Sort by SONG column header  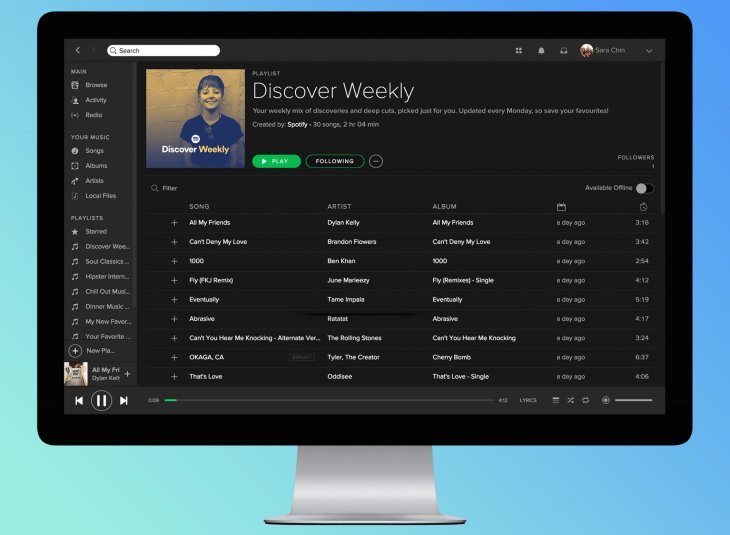199,206
